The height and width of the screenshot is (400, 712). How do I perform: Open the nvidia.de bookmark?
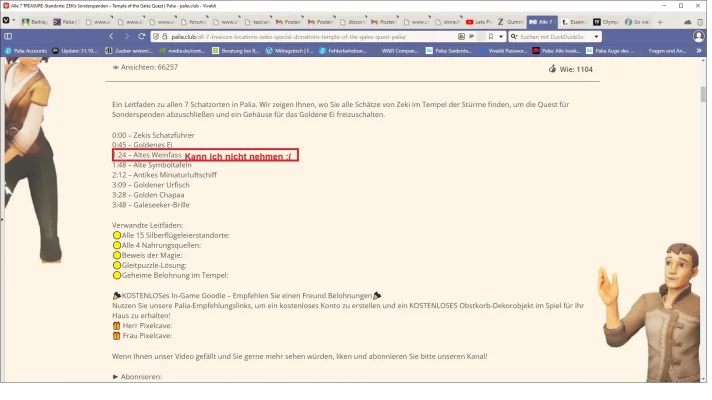point(182,51)
